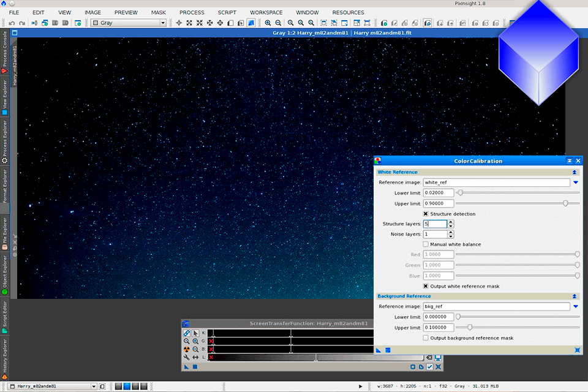Click the Apply Global square in ColorCalibration
This screenshot has height=392, width=588.
(x=388, y=350)
